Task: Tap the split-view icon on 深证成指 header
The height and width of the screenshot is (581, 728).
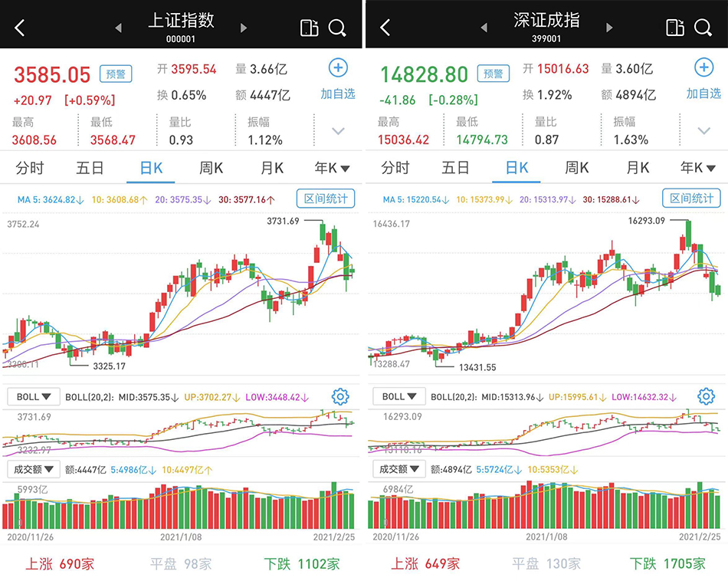Action: pos(674,28)
